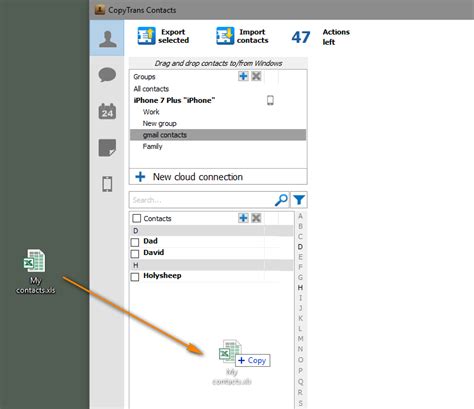Open the Messages speech bubble tab
This screenshot has width=474, height=409.
[x=107, y=75]
